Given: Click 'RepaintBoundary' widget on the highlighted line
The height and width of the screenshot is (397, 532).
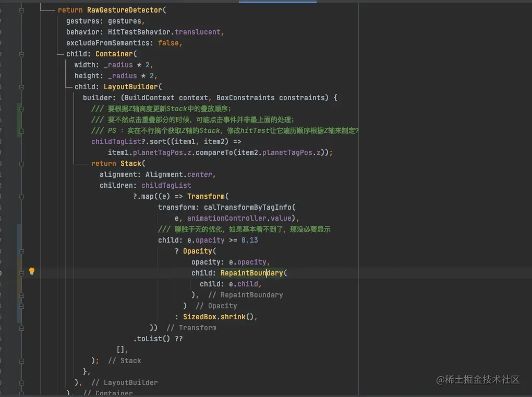Looking at the screenshot, I should point(251,273).
